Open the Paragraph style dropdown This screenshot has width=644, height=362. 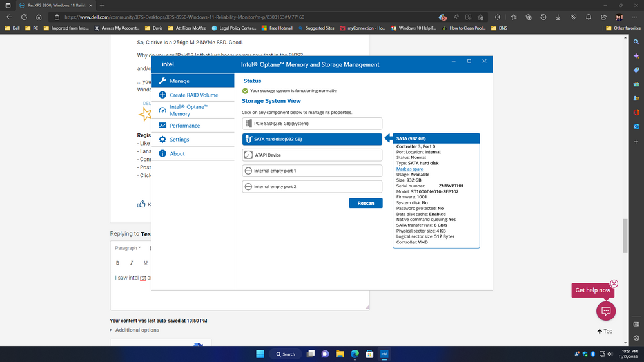(128, 248)
